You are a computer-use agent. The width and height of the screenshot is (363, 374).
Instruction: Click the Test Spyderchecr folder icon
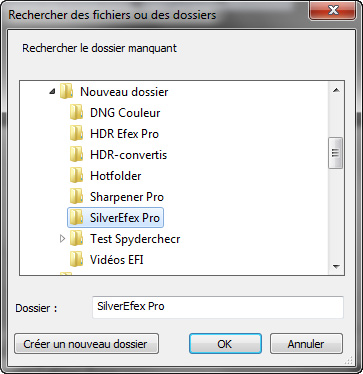pyautogui.click(x=77, y=239)
